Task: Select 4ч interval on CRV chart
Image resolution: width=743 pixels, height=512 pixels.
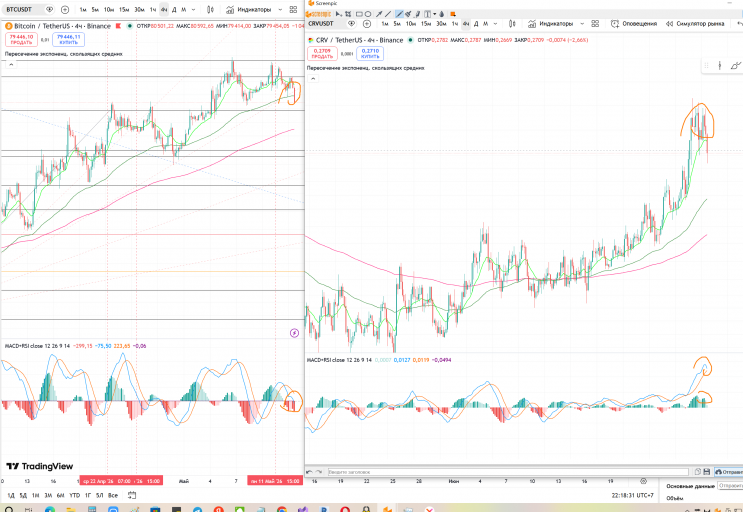Action: (466, 24)
